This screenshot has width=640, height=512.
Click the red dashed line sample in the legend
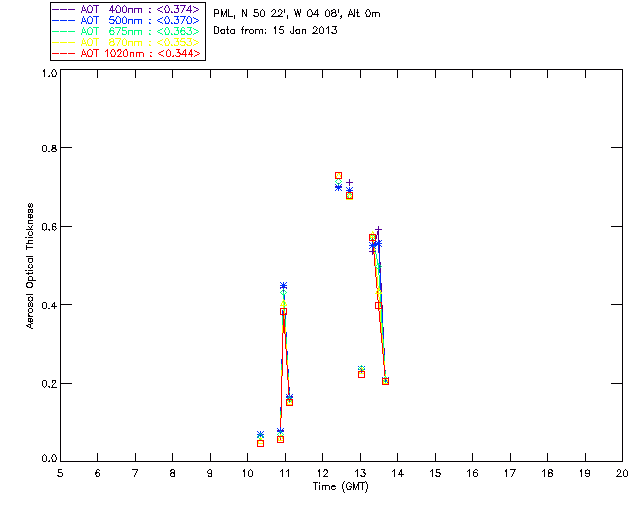click(x=64, y=53)
